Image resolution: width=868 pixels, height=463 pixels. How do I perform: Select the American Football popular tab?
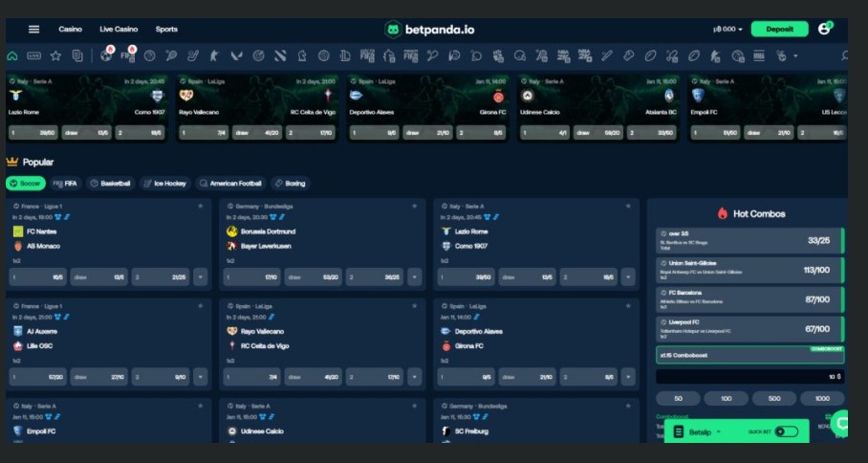pyautogui.click(x=231, y=184)
